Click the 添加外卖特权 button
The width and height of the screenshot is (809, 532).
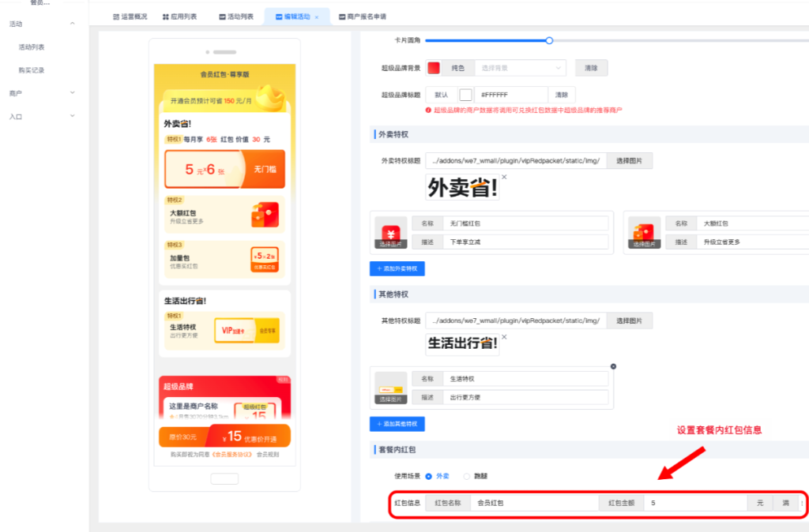pos(397,268)
